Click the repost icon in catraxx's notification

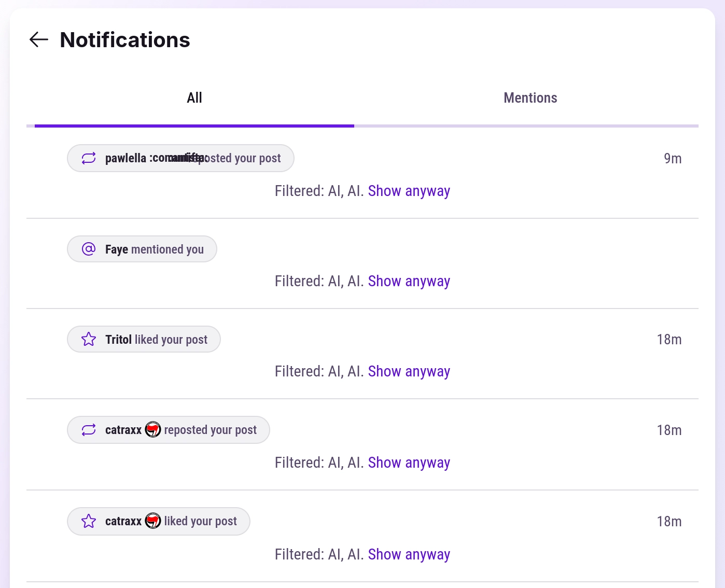[x=88, y=430]
